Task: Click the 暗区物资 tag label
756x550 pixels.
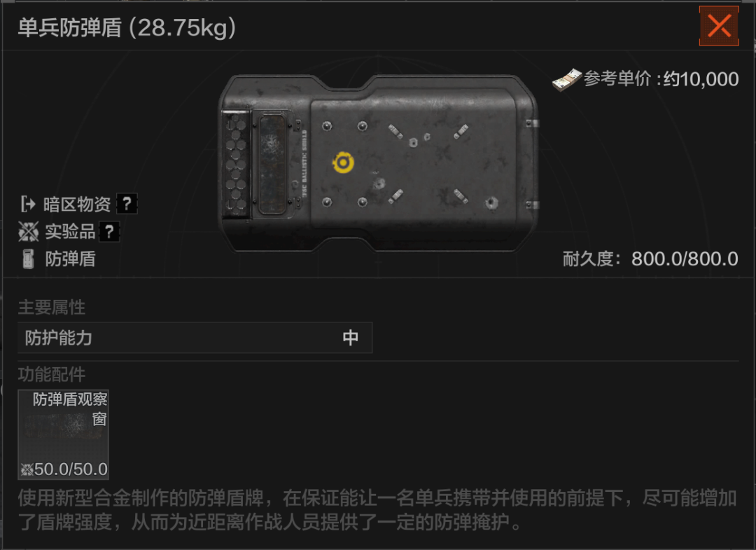Action: click(77, 204)
